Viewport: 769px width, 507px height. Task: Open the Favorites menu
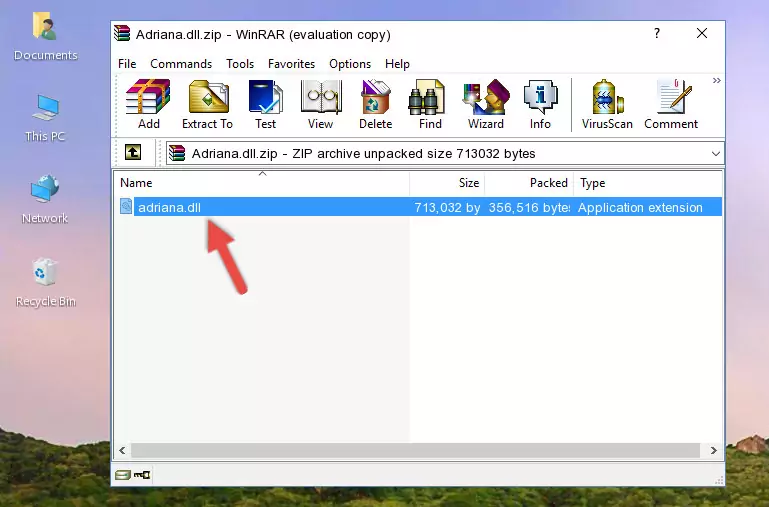coord(291,64)
